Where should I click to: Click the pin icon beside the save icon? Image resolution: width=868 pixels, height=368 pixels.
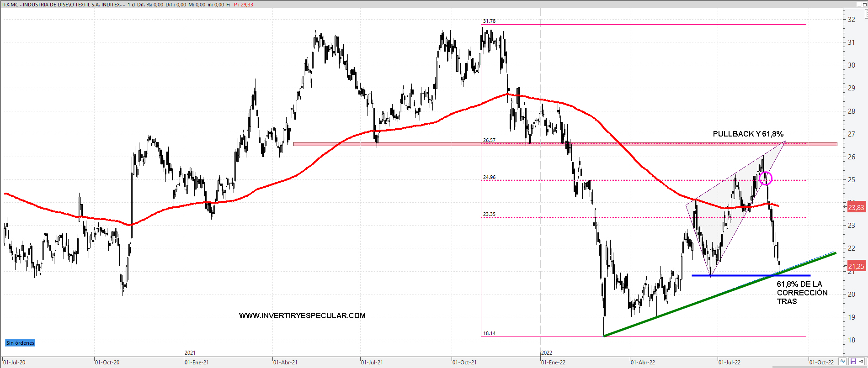(x=862, y=362)
